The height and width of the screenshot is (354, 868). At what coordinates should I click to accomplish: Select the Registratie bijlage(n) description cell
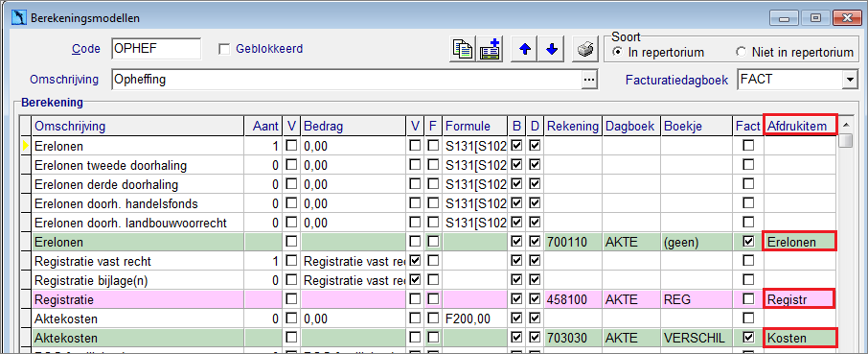click(x=138, y=280)
